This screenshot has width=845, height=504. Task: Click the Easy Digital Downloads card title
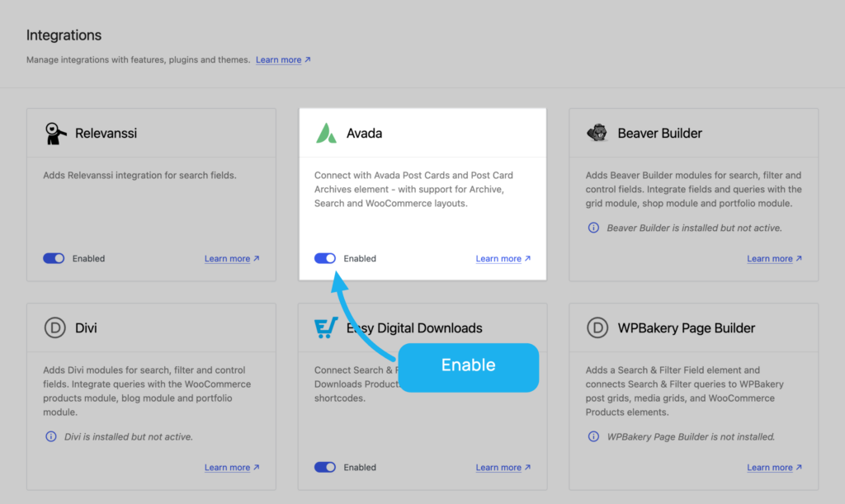(414, 328)
